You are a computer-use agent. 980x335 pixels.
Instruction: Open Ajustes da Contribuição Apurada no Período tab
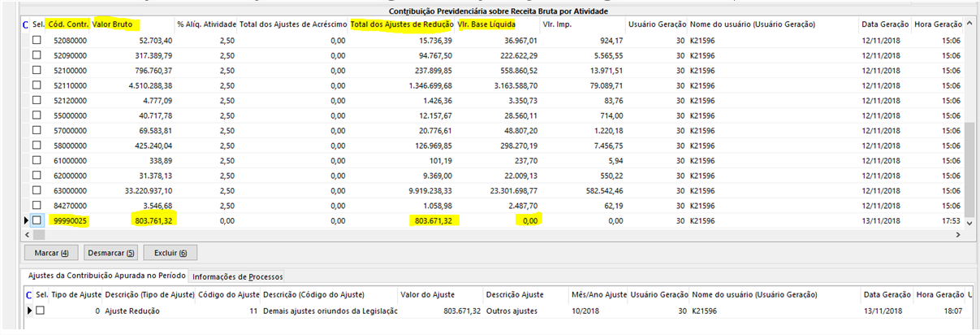click(106, 276)
